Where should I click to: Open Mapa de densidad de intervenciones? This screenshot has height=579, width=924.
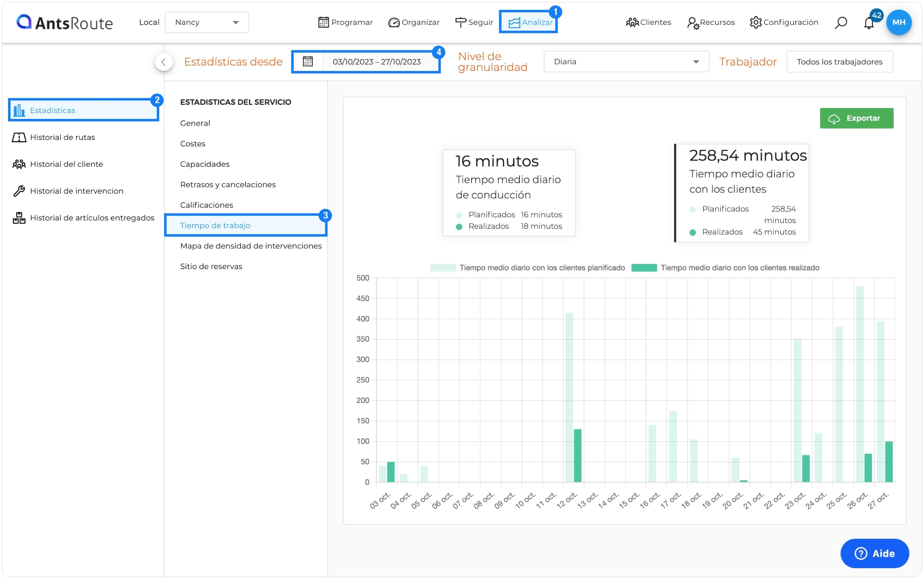(x=251, y=246)
